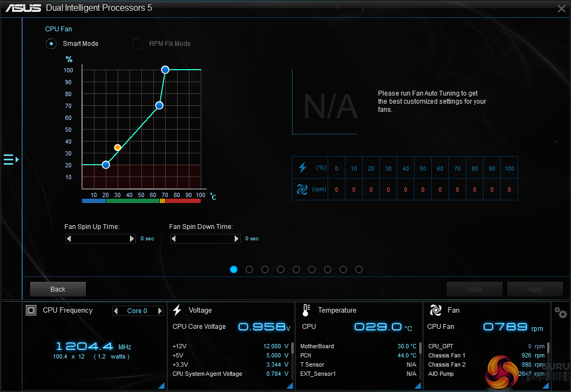The width and height of the screenshot is (571, 392).
Task: Click the 100% point on fan curve
Action: (165, 70)
